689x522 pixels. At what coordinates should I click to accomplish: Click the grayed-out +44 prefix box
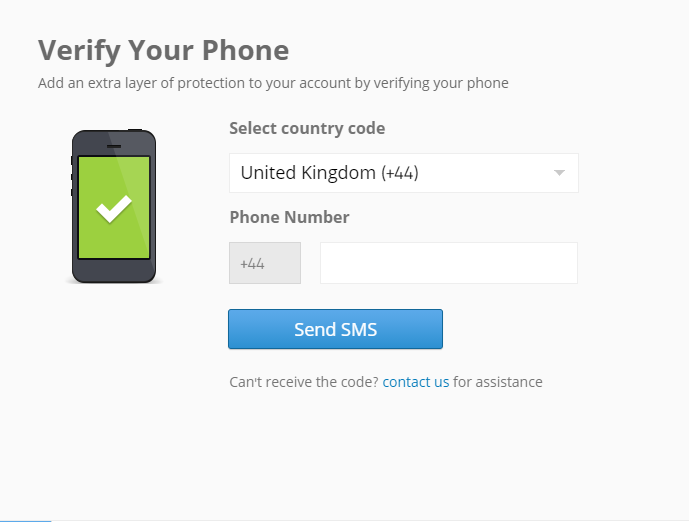coord(265,263)
